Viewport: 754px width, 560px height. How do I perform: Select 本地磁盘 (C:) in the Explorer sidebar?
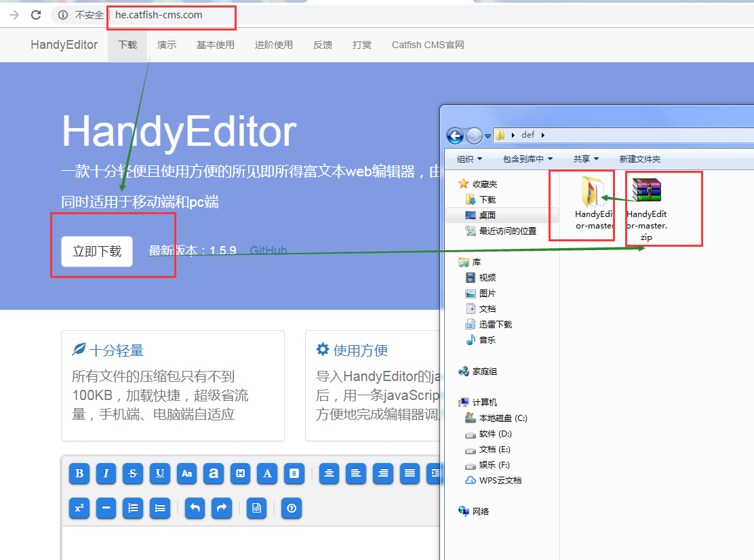(x=497, y=418)
